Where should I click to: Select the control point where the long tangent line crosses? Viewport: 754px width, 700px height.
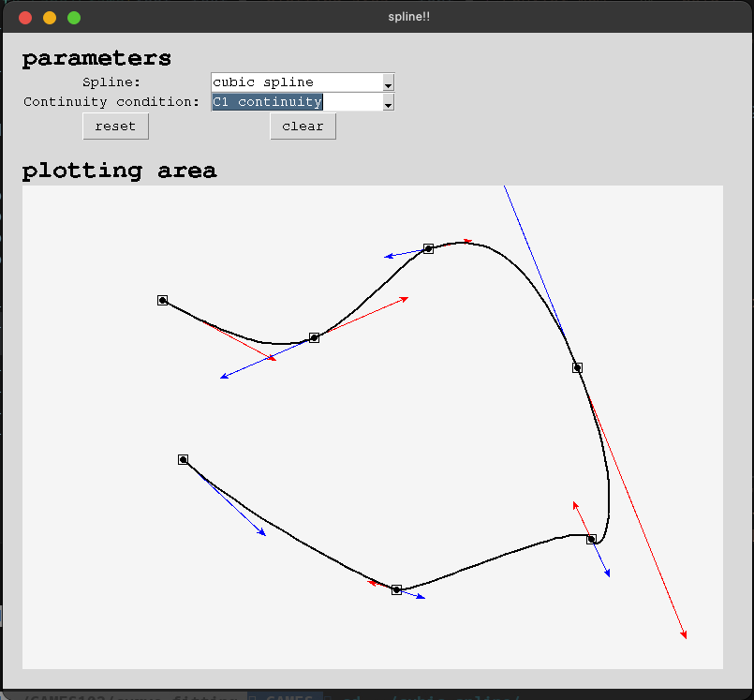578,367
